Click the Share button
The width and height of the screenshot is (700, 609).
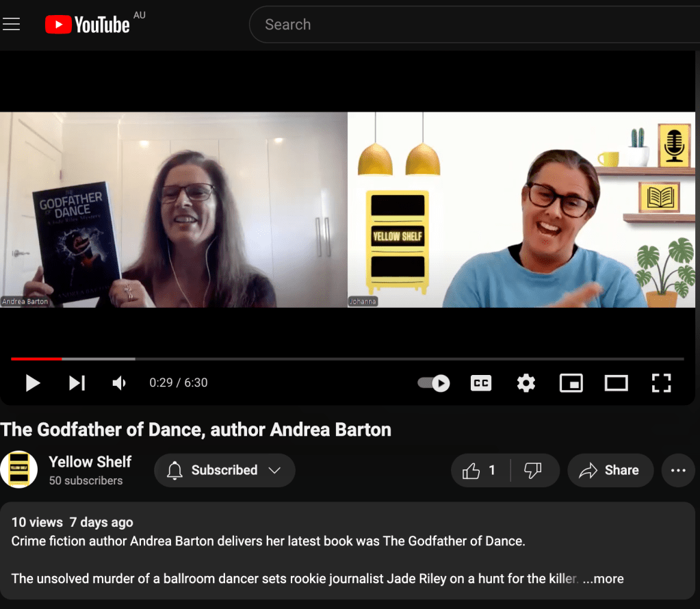point(609,471)
